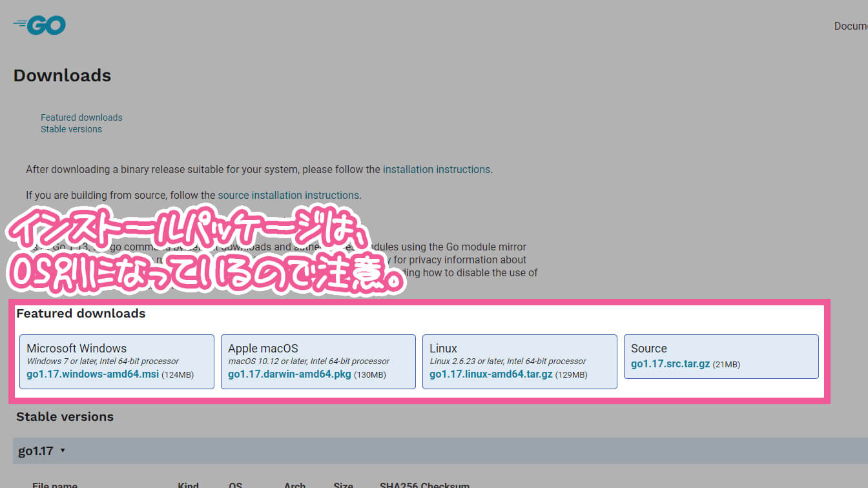Jump to Featured downloads anchor link
Viewport: 868px width, 488px height.
pyautogui.click(x=81, y=117)
